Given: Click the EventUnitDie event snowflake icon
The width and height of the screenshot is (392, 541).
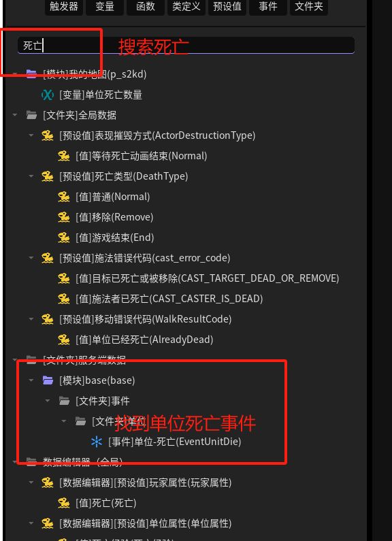Looking at the screenshot, I should point(97,442).
